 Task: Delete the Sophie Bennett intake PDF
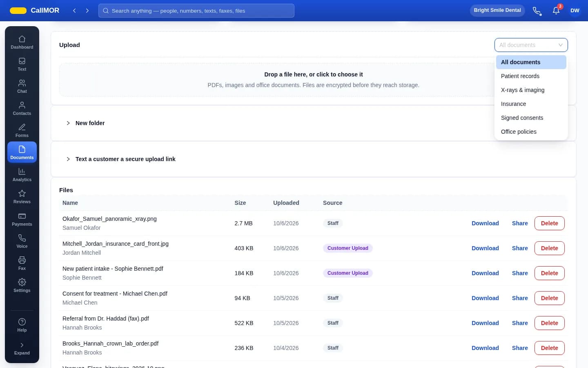click(549, 273)
